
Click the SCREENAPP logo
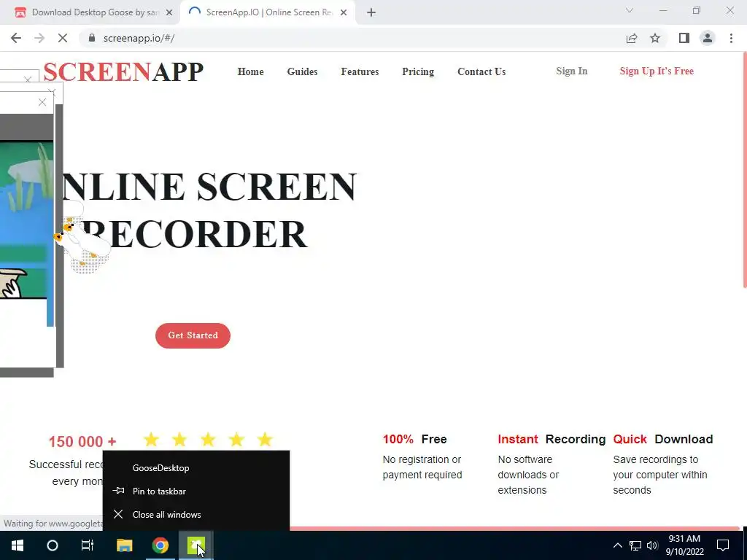coord(123,72)
